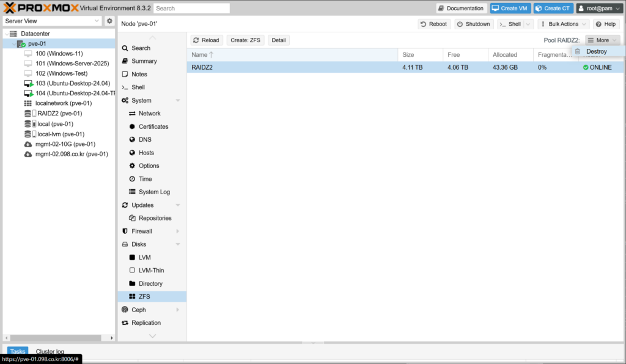626x364 pixels.
Task: Click the top Search input field
Action: (x=191, y=9)
